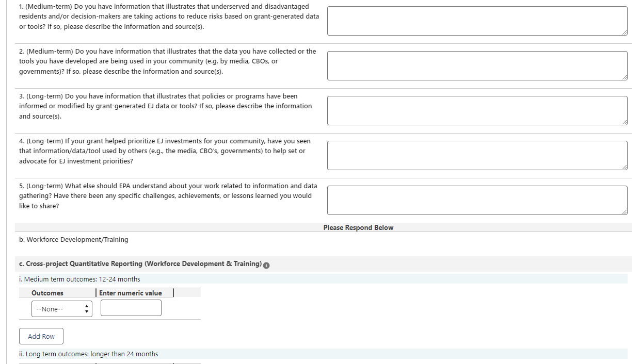This screenshot has width=640, height=364.
Task: Click resize grip of question 4 answer field
Action: [x=625, y=167]
